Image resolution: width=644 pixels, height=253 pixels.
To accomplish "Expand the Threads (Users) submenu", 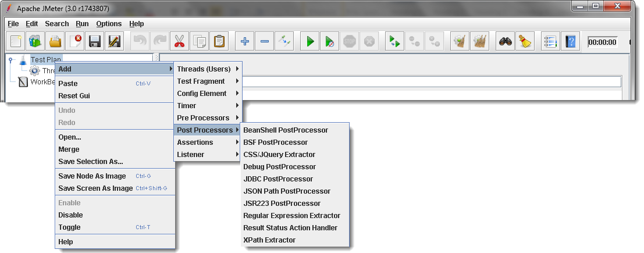I will [208, 69].
